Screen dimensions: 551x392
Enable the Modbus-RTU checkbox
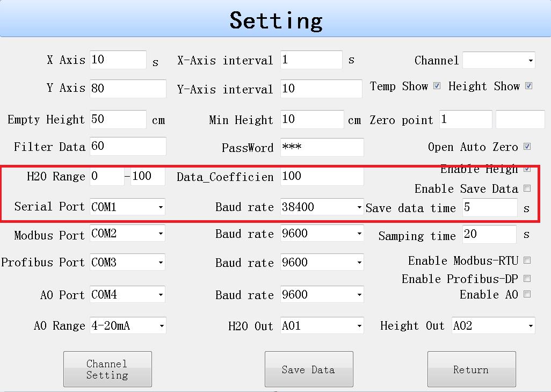(x=527, y=260)
